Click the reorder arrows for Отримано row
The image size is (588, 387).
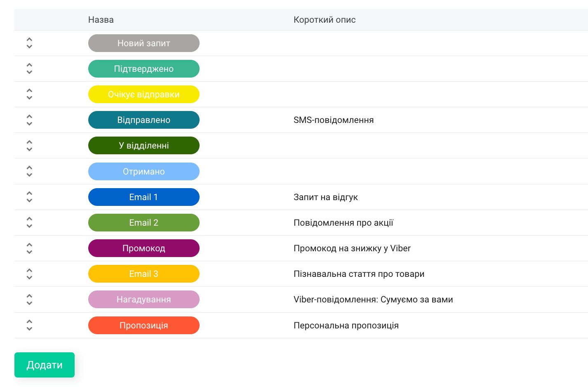[29, 171]
